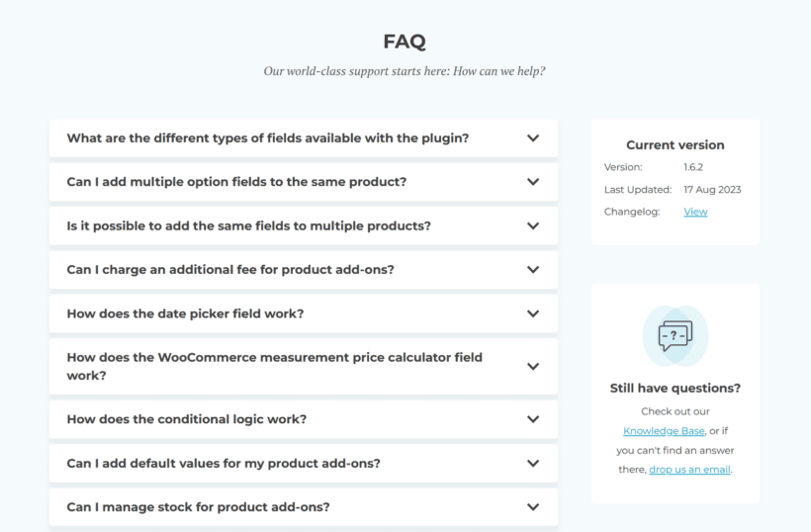Open 'What are the different types of fields' question

(x=303, y=138)
